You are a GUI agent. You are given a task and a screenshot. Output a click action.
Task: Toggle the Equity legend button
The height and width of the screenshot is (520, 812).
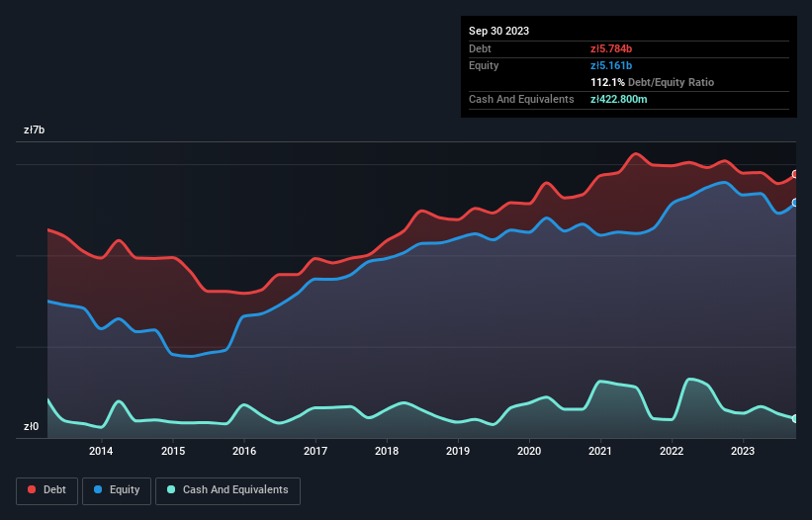[117, 490]
